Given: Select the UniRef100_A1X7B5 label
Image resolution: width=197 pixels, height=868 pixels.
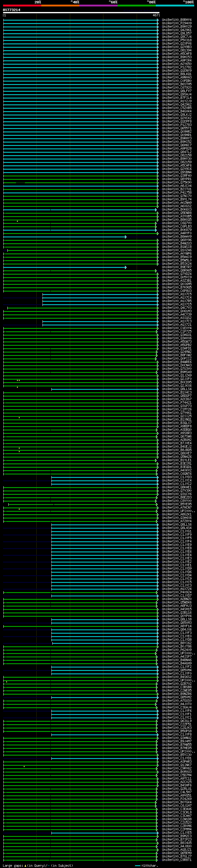Looking at the screenshot, I should 176,301.
